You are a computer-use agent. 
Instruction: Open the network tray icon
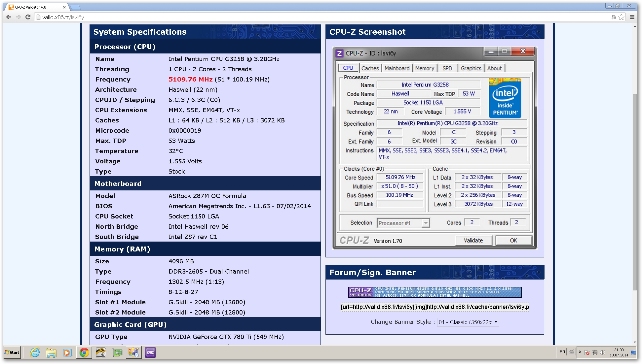pos(595,352)
